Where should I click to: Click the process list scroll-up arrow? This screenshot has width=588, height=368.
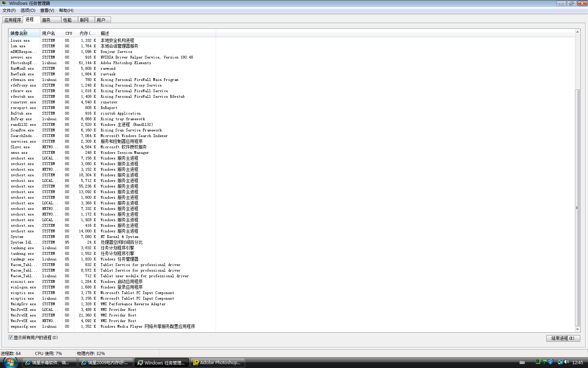point(577,32)
